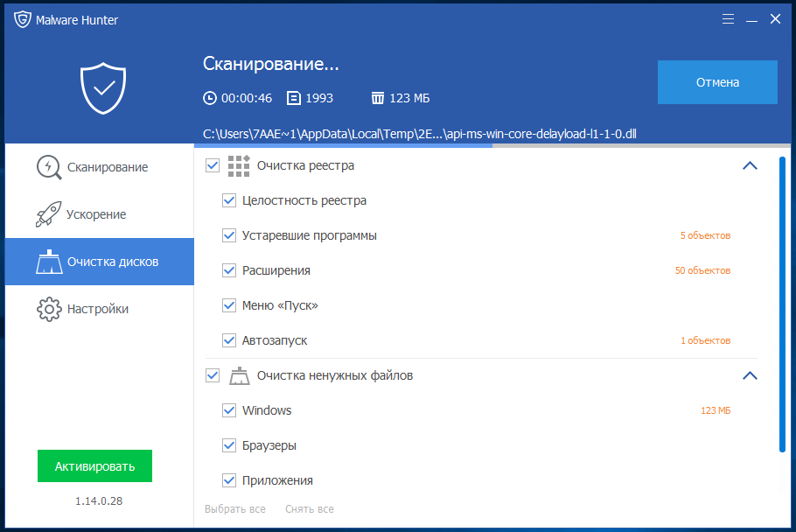Image resolution: width=796 pixels, height=532 pixels.
Task: Open the hamburger menu icon
Action: tap(728, 19)
